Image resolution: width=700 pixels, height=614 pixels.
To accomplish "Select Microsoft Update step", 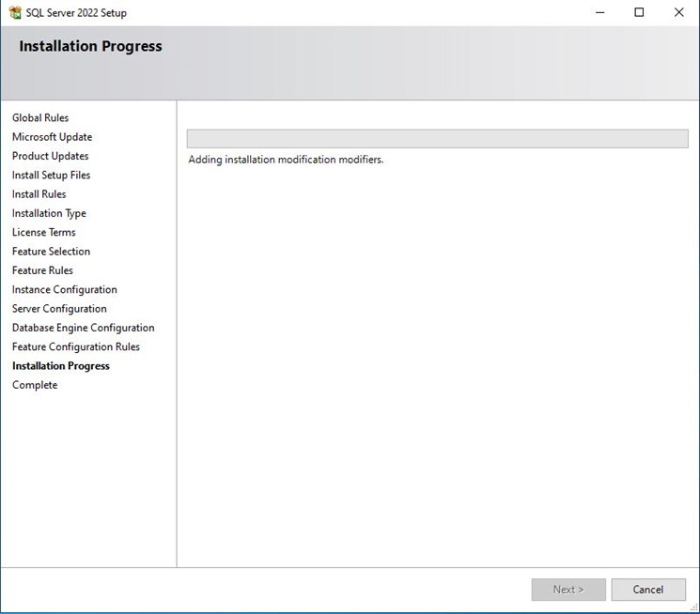I will (53, 137).
